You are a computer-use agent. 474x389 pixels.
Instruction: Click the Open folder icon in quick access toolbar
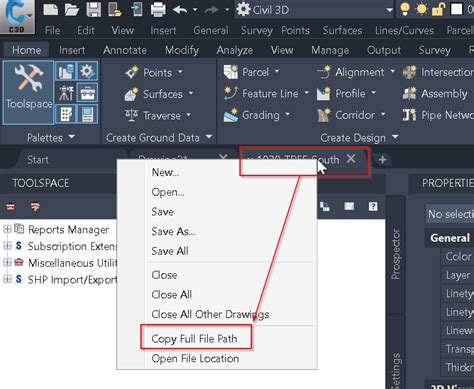pyautogui.click(x=72, y=9)
